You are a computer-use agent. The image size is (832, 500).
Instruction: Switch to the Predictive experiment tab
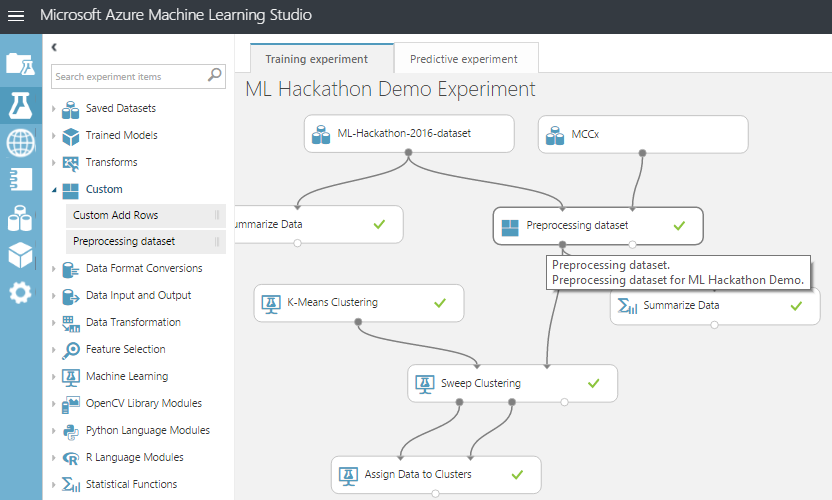click(466, 58)
